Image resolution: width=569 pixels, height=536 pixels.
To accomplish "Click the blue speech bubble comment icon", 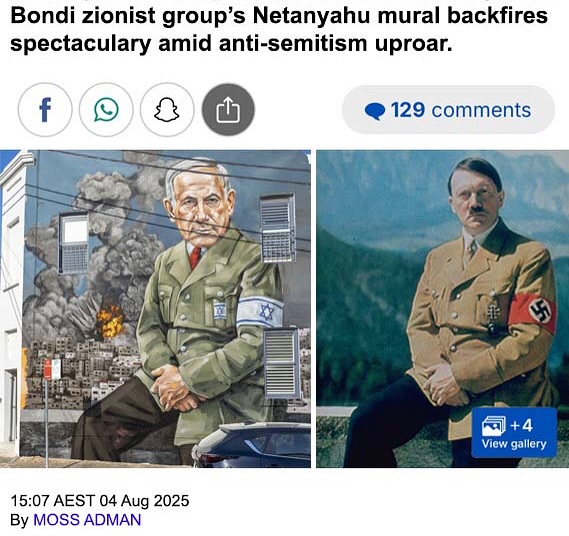I will pyautogui.click(x=375, y=111).
